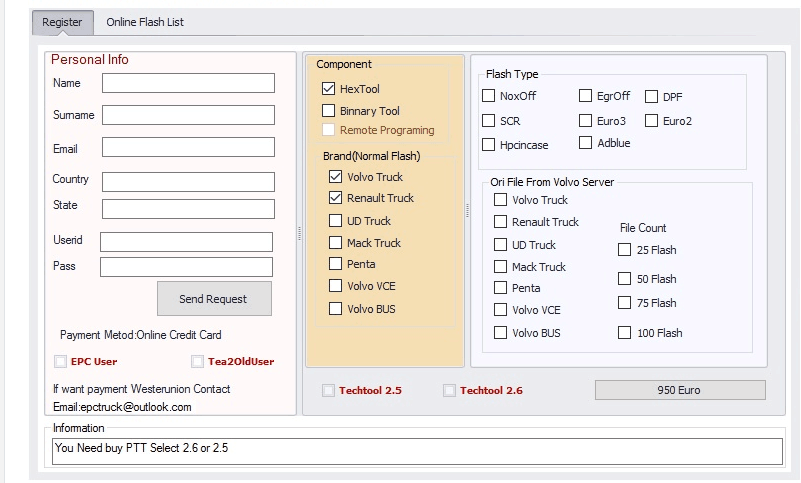Mark the EPC User checkbox
This screenshot has height=483, width=801.
tap(61, 361)
